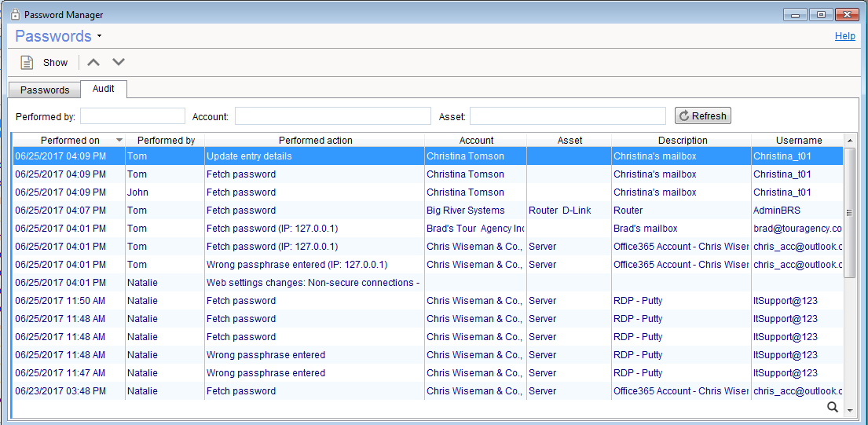Image resolution: width=868 pixels, height=425 pixels.
Task: Click the Show document icon
Action: click(27, 63)
